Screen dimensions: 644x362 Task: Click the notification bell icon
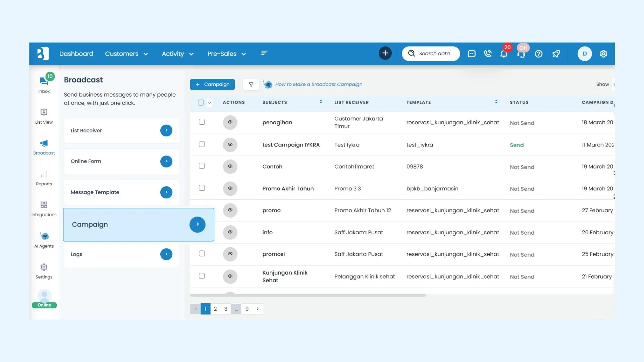tap(503, 54)
